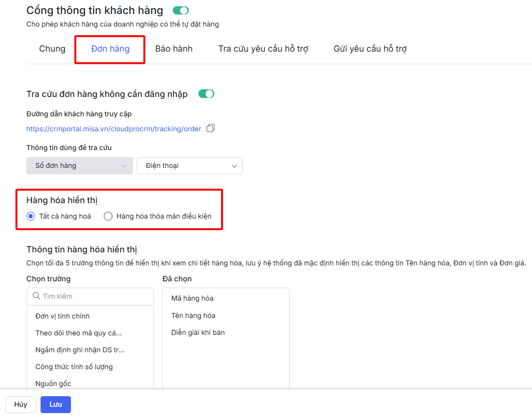Go to the Bảo hành tab

pos(174,49)
